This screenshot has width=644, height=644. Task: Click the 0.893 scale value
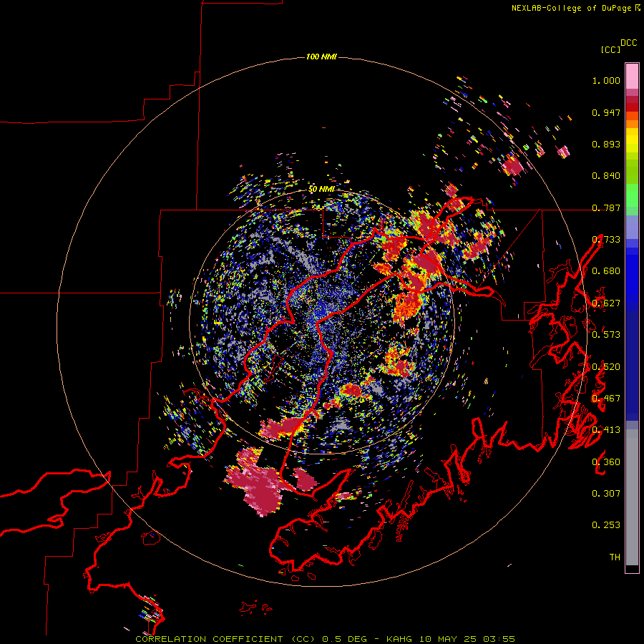(606, 144)
